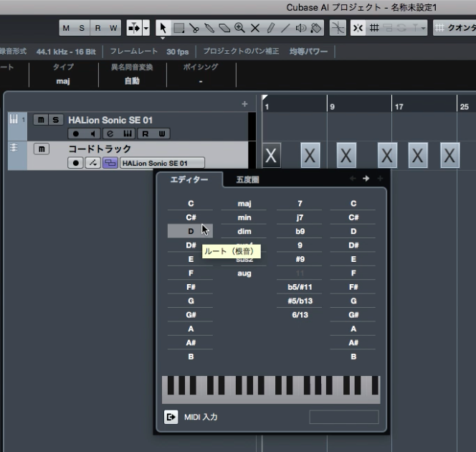Open the voicing value in info line
Screen dimensions: 476x452
point(201,81)
